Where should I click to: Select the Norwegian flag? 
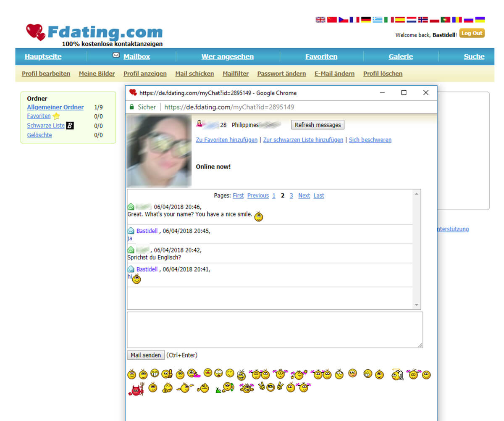click(423, 20)
